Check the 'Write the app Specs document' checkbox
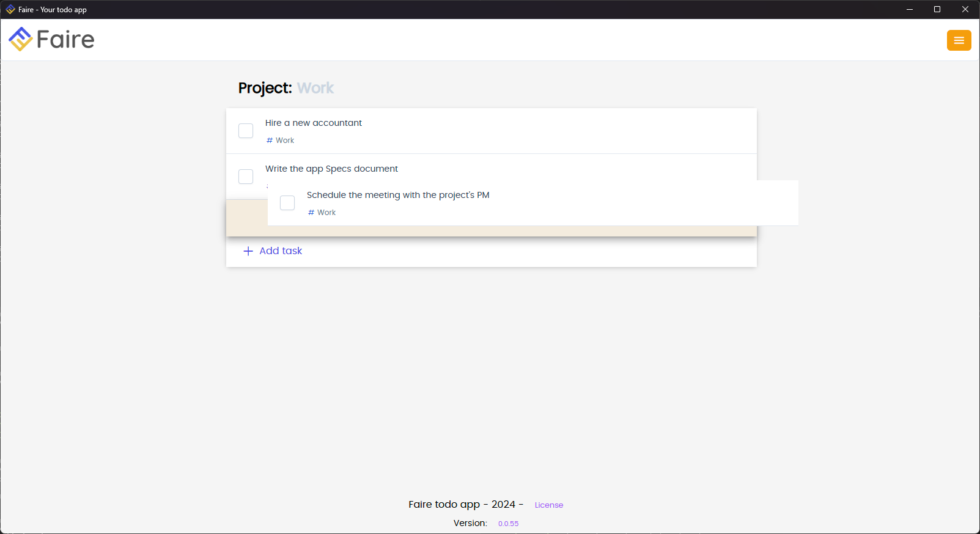Viewport: 980px width, 534px height. click(246, 177)
